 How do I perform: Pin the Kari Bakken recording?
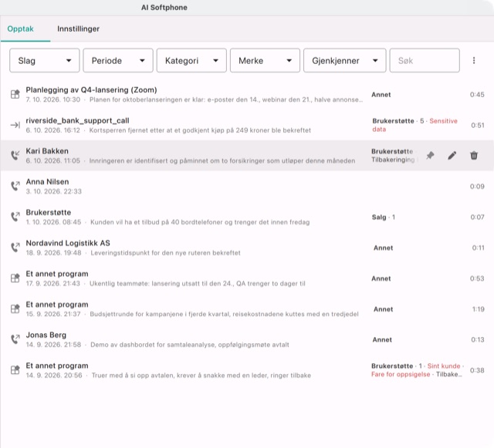click(x=430, y=156)
